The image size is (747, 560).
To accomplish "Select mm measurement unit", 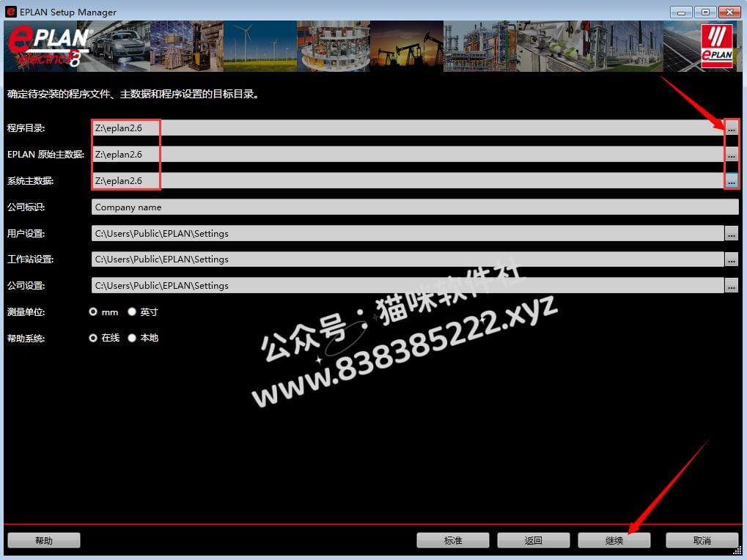I will (93, 312).
